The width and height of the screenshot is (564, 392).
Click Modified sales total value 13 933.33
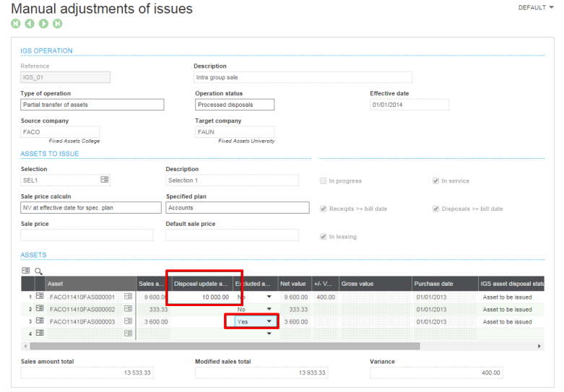coord(261,373)
